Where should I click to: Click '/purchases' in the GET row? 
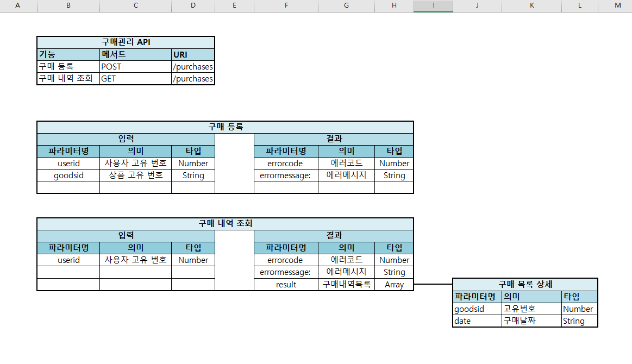[193, 79]
